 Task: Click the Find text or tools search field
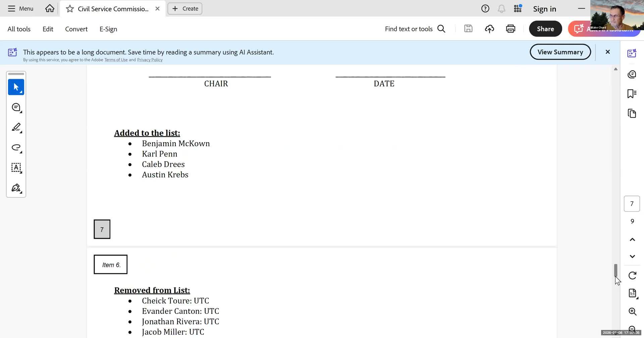415,29
